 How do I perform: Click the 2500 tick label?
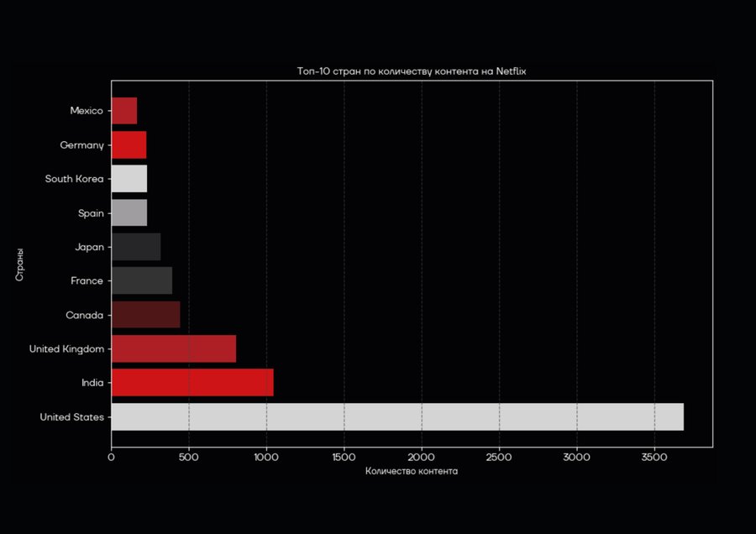499,457
